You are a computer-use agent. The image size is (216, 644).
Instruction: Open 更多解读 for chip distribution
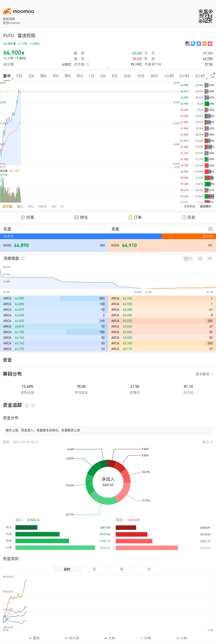coord(202,374)
